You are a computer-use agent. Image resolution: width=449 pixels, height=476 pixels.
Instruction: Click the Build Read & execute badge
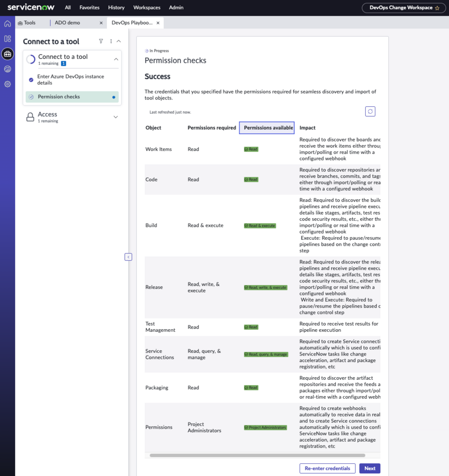point(260,226)
